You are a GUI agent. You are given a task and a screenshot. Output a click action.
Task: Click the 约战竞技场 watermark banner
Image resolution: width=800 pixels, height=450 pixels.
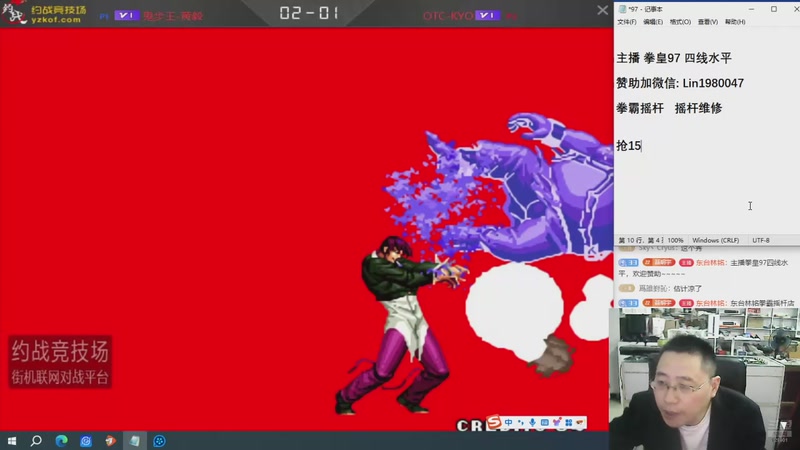60,362
